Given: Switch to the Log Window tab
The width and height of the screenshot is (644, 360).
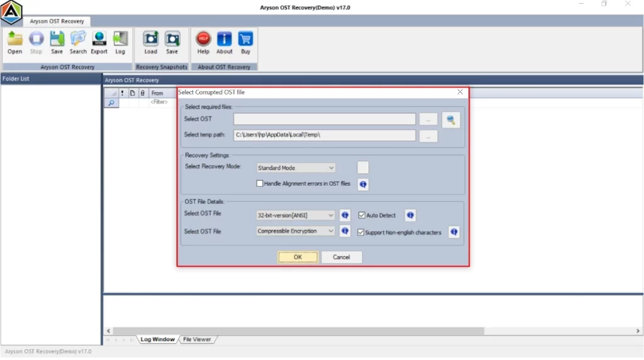Looking at the screenshot, I should click(x=158, y=339).
